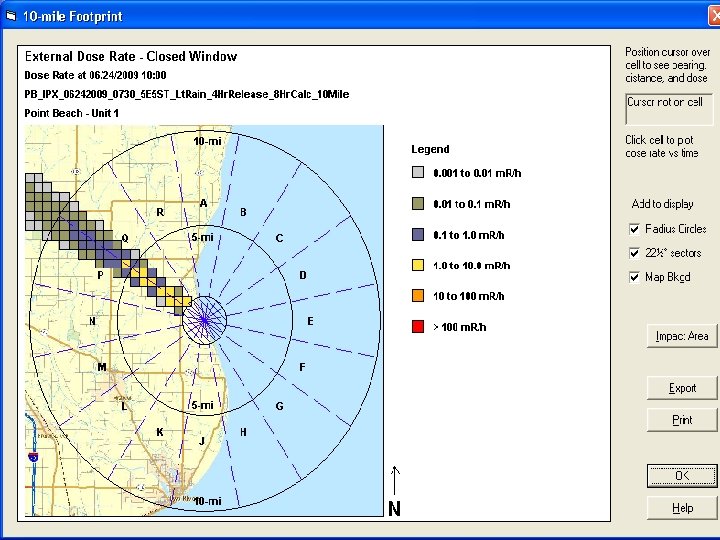
Task: Click the blue 0.1 to 1.0 mR/h swatch
Action: click(418, 235)
